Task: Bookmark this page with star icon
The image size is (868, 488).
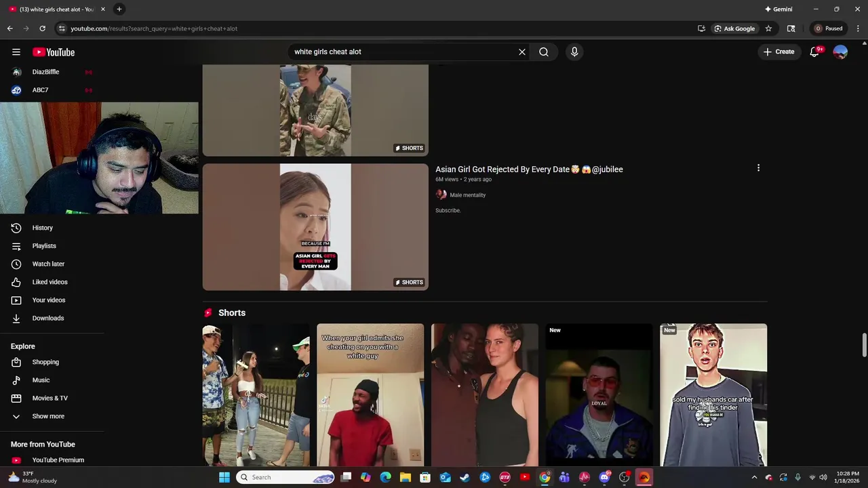Action: click(768, 28)
